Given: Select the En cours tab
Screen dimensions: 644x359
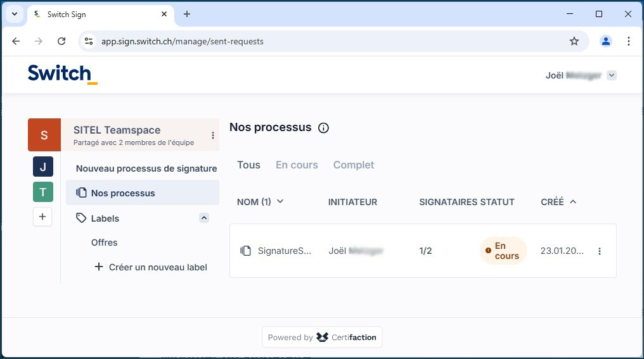Looking at the screenshot, I should (297, 165).
